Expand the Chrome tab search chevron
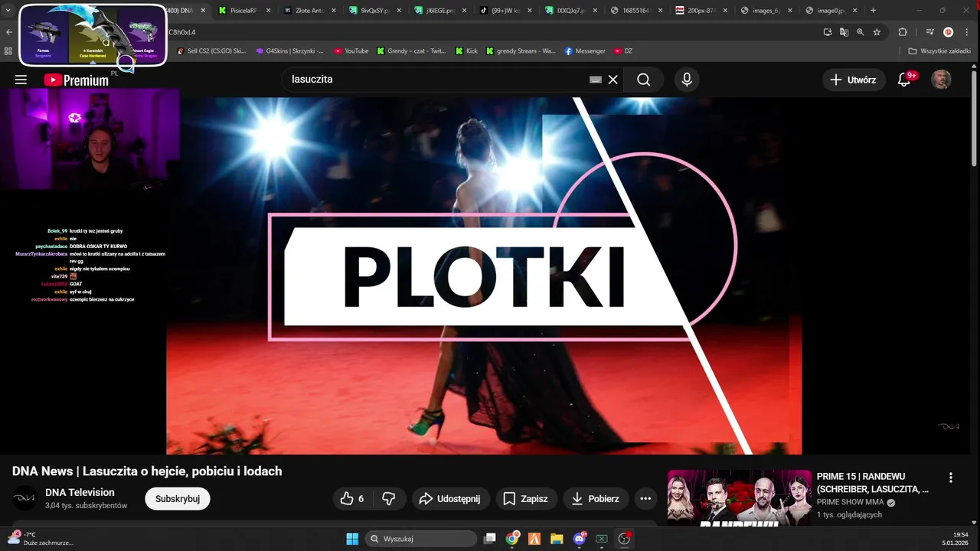Image resolution: width=980 pixels, height=551 pixels. coord(8,11)
